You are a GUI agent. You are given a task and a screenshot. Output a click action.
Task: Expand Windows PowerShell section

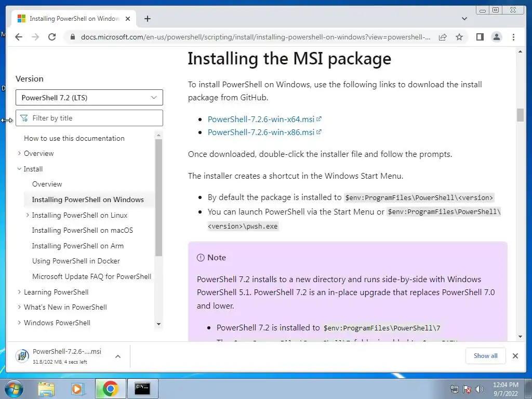[19, 323]
